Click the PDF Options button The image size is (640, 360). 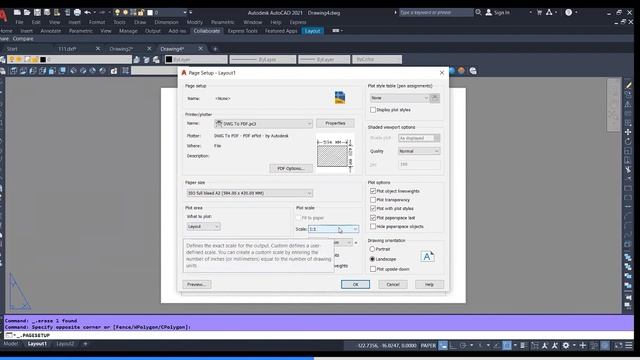(x=291, y=169)
